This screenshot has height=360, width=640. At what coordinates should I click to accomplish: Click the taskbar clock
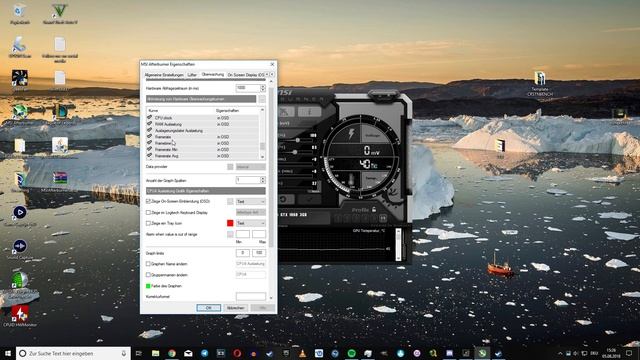(611, 353)
